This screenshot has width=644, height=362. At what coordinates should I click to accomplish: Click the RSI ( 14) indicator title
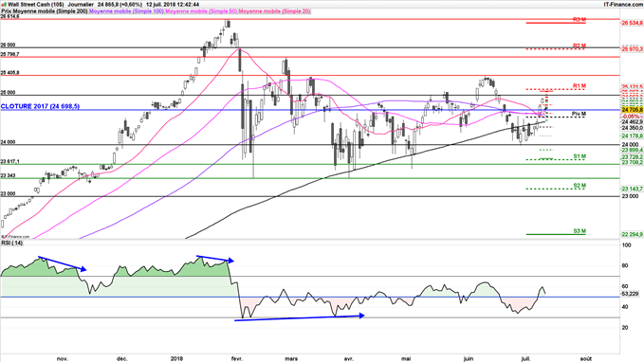coord(12,243)
